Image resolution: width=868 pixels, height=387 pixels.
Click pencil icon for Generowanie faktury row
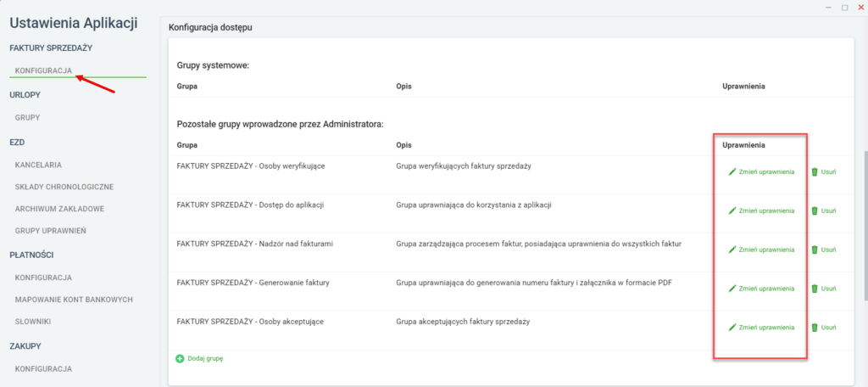[x=732, y=289]
